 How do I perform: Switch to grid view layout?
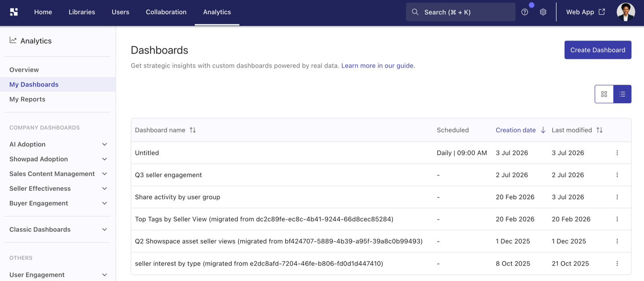pyautogui.click(x=604, y=94)
